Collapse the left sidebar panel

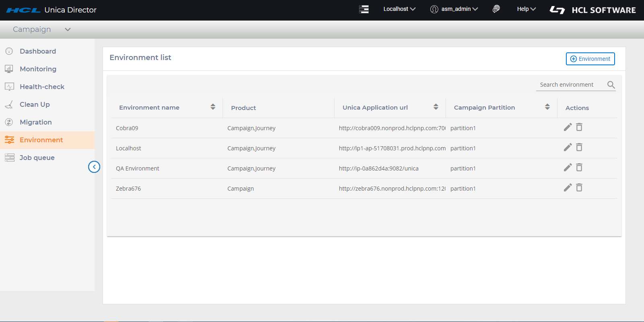coord(94,167)
